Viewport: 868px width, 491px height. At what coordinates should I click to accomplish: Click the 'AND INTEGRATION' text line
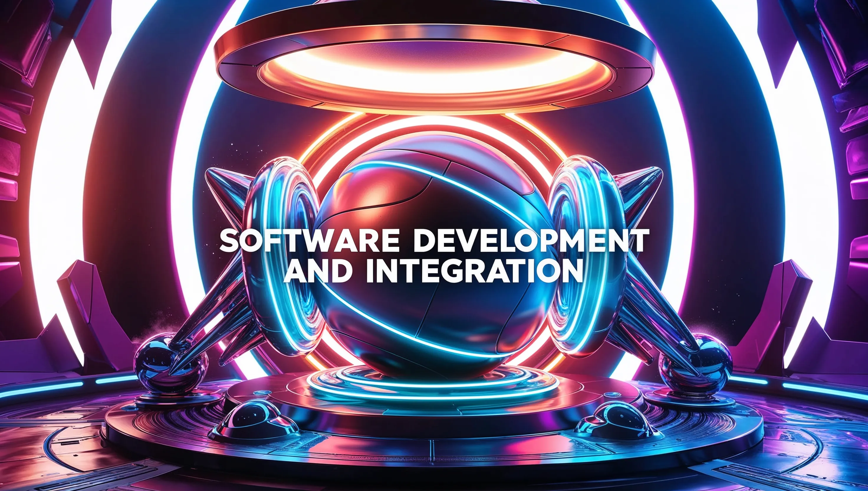click(433, 271)
